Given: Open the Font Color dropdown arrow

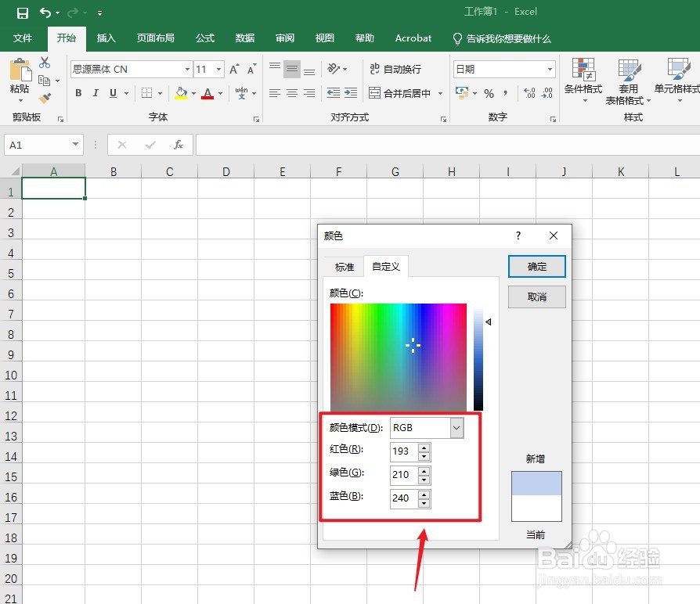Looking at the screenshot, I should 221,93.
